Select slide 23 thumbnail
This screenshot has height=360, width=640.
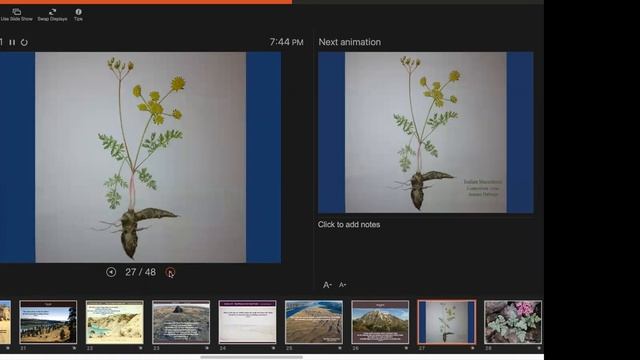click(181, 322)
